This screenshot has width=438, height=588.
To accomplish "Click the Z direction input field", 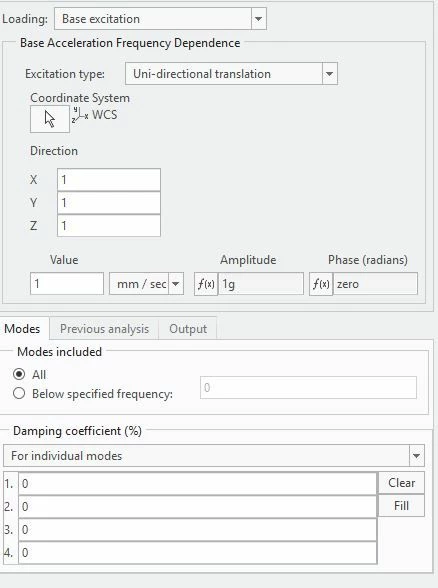I will click(109, 226).
